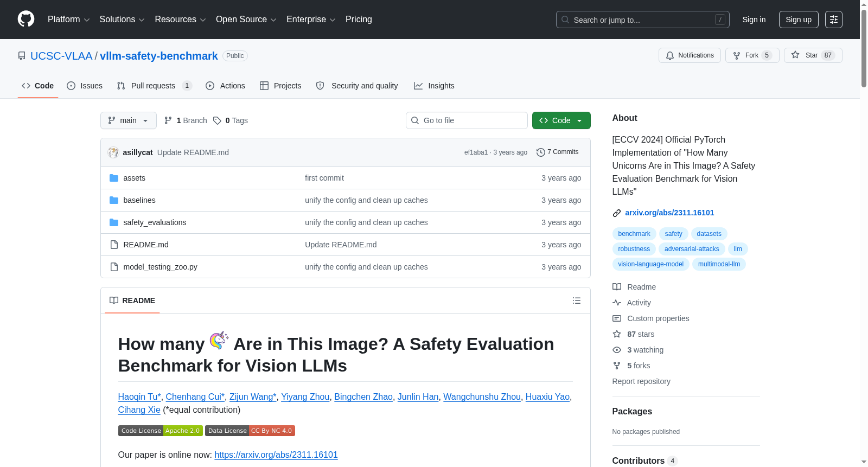Star the repository
The height and width of the screenshot is (467, 868).
click(x=813, y=55)
